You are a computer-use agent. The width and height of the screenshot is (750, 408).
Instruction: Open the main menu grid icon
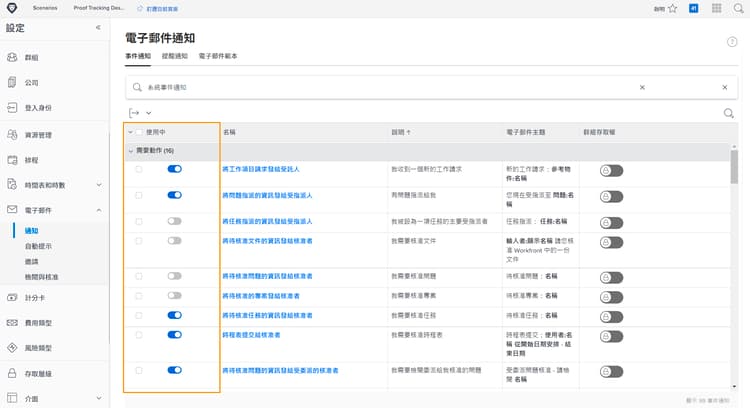(717, 8)
